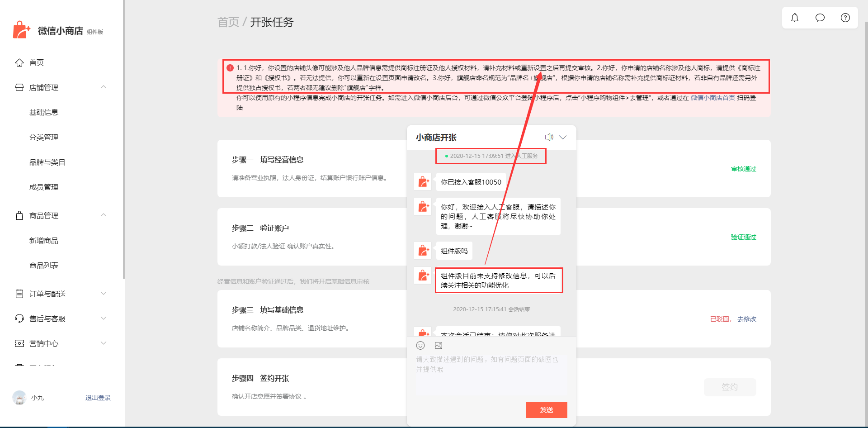
Task: Click the home icon beside 首页
Action: click(19, 62)
